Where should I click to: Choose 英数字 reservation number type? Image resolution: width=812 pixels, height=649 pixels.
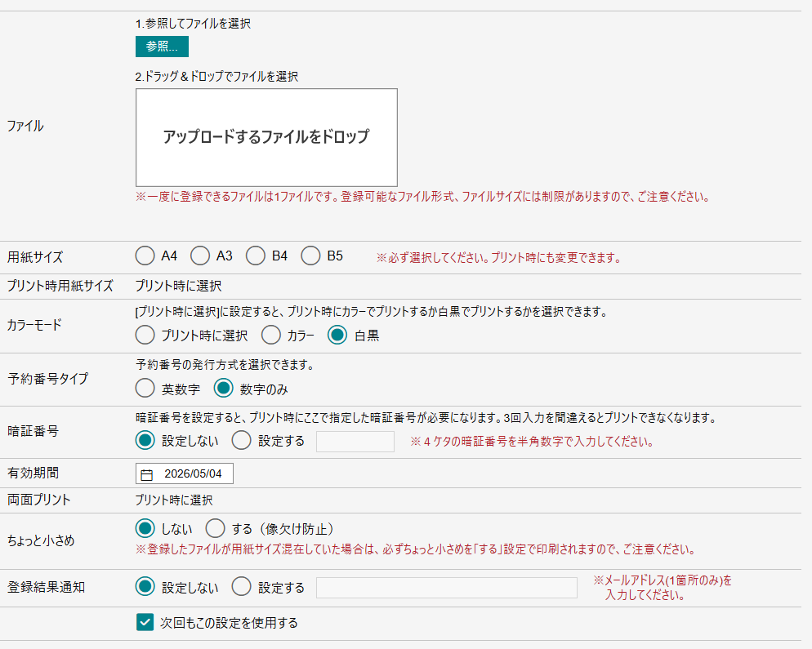145,389
